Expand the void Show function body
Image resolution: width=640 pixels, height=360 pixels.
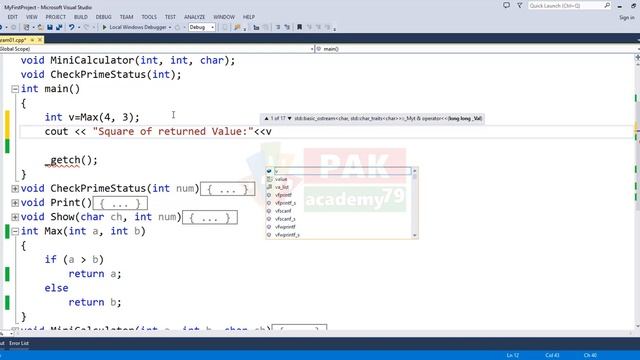[x=15, y=217]
